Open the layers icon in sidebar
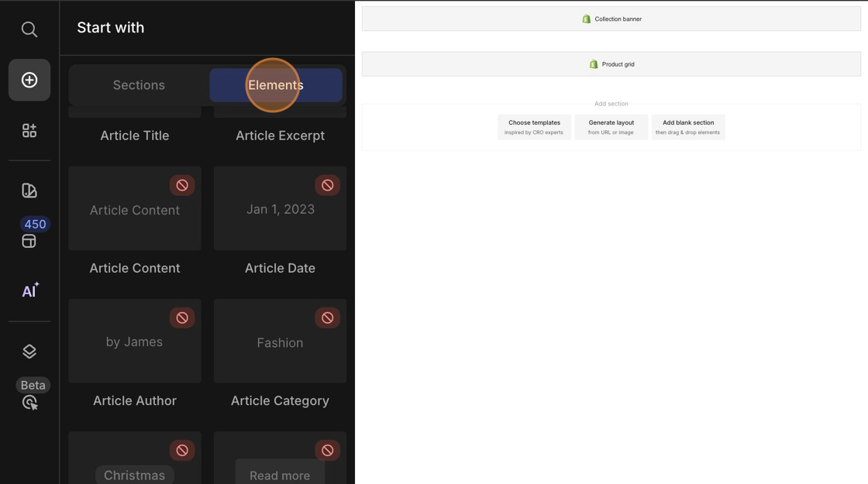This screenshot has height=484, width=868. coord(29,352)
